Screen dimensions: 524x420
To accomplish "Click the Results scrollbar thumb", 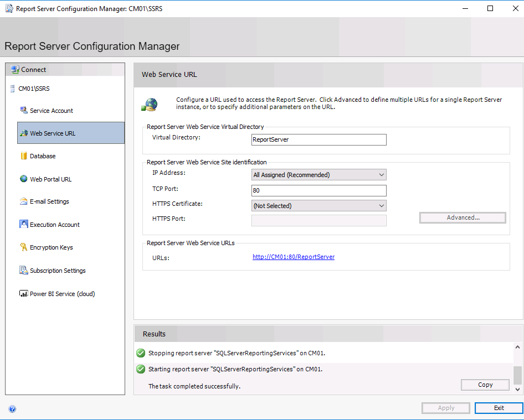I will tap(517, 375).
